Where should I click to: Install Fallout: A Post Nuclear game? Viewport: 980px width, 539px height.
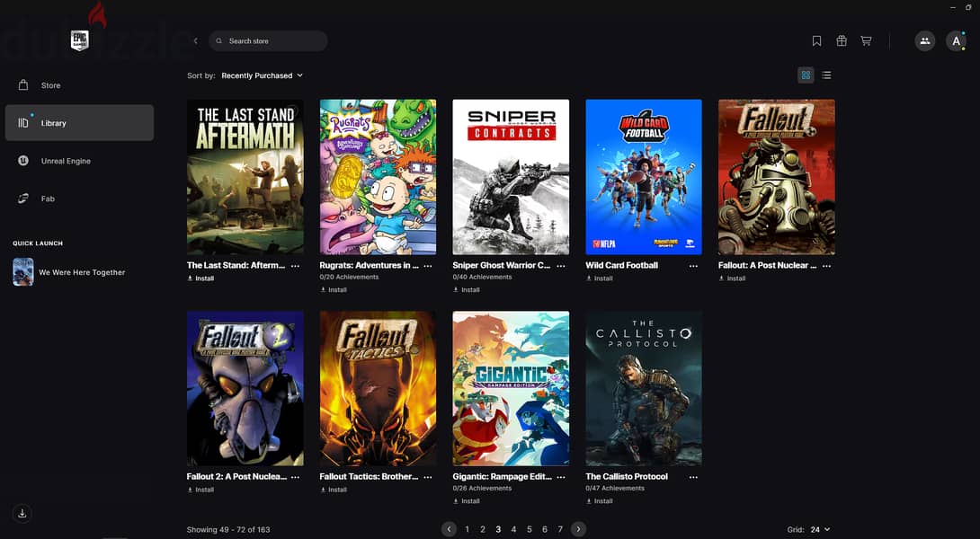732,278
